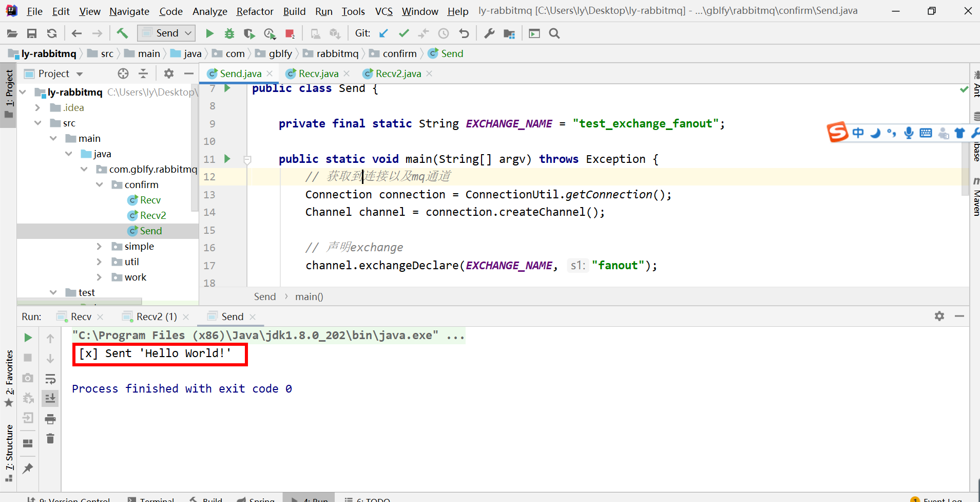The image size is (980, 502).
Task: Open the Send run configuration dropdown
Action: [166, 33]
